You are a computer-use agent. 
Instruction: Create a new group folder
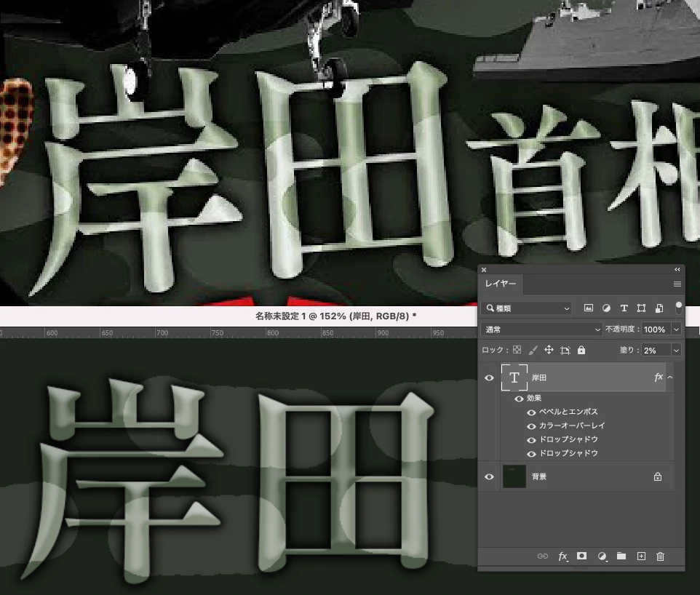[621, 556]
